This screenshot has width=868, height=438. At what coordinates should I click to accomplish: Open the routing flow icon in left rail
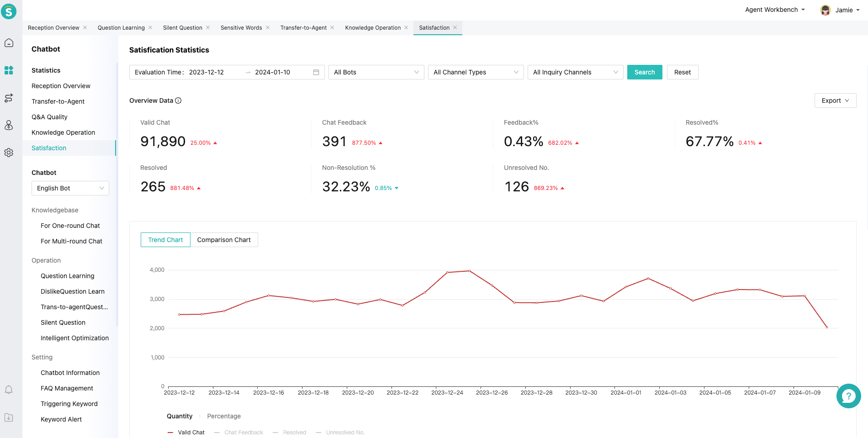[x=9, y=98]
